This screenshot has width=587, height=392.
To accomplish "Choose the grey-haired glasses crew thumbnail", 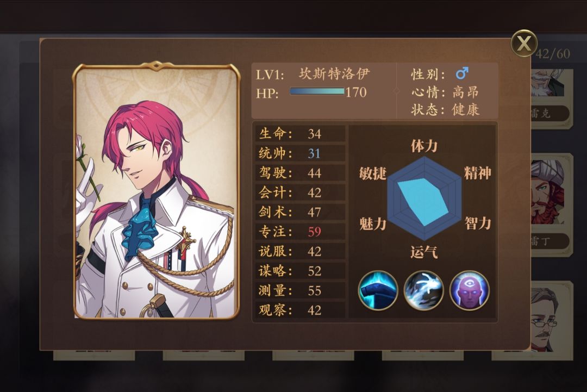I will tap(551, 318).
